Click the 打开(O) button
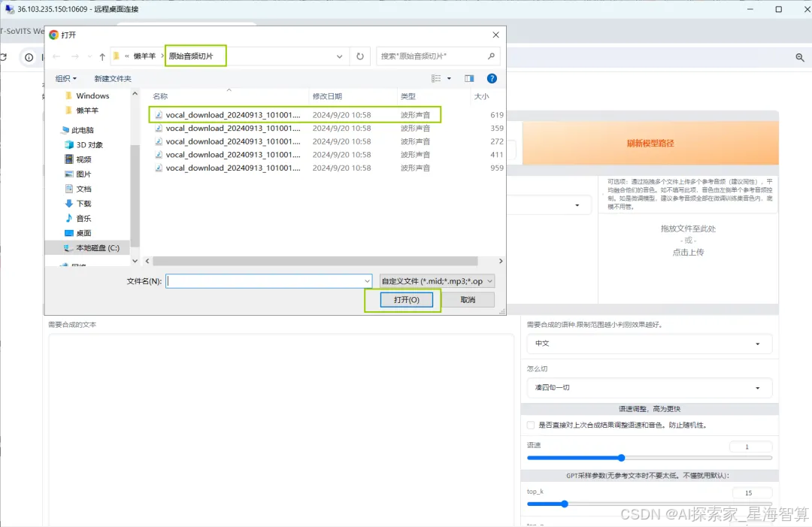Screen dimensions: 812x527 click(407, 299)
